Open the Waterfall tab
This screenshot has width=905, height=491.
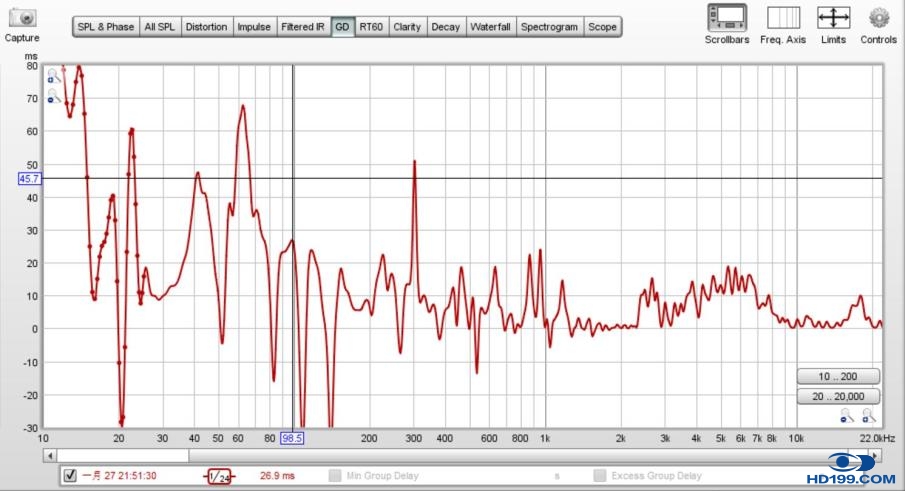click(491, 27)
